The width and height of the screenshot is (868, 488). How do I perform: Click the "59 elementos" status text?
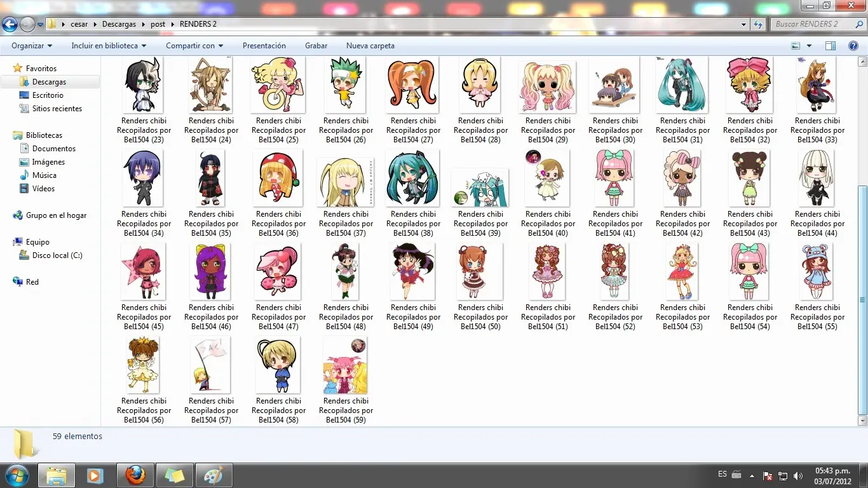78,437
